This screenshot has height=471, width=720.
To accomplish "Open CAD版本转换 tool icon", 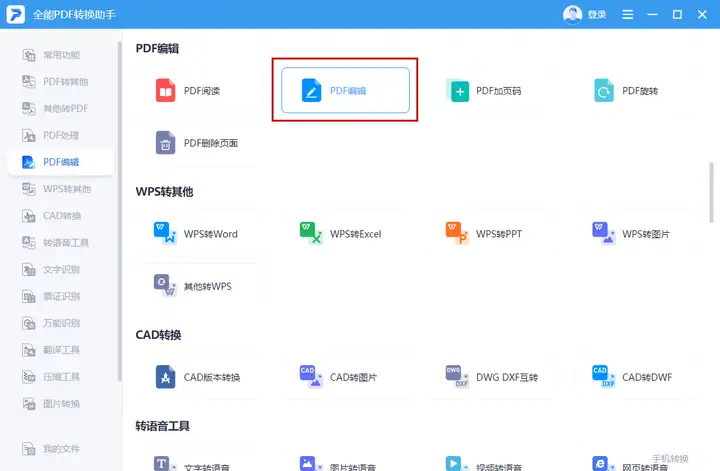I will coord(165,377).
